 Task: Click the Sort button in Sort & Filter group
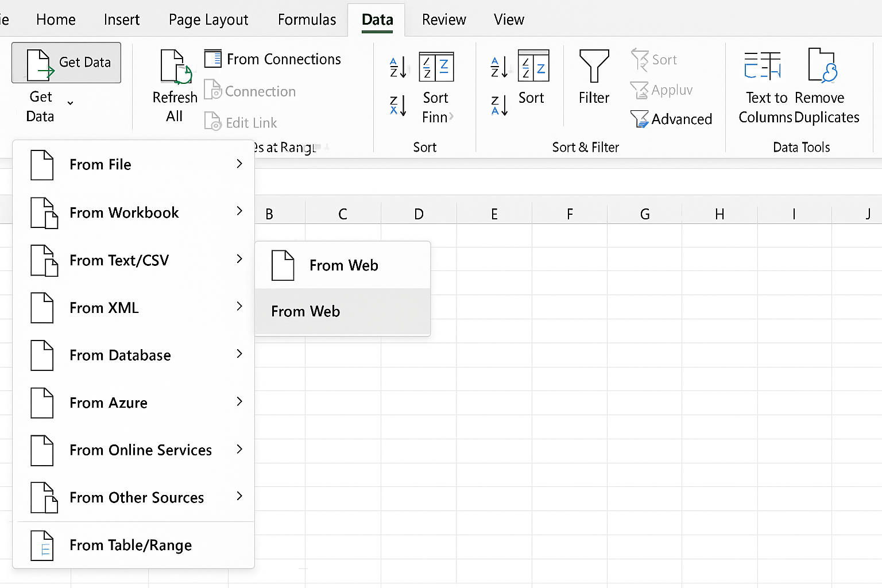click(532, 78)
